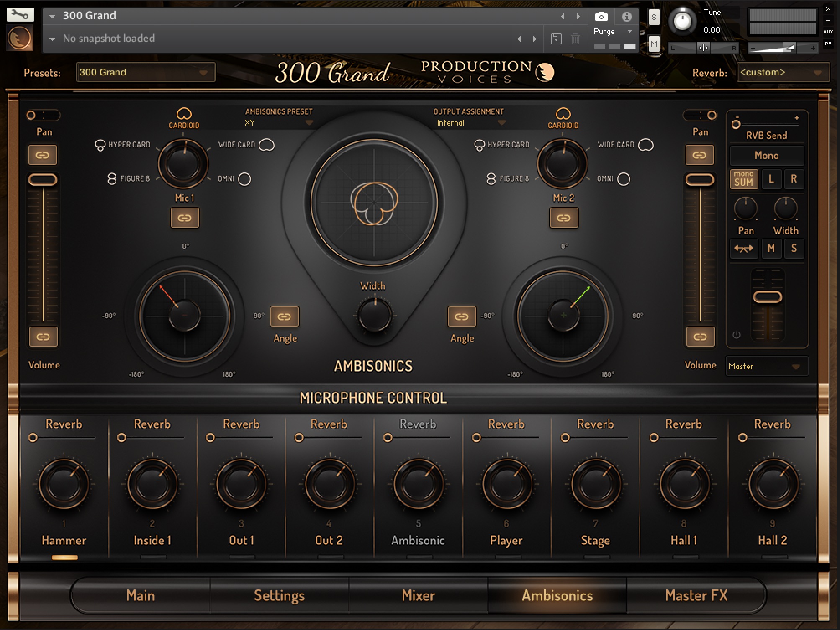Open the Master output dropdown
840x630 pixels.
click(x=766, y=366)
